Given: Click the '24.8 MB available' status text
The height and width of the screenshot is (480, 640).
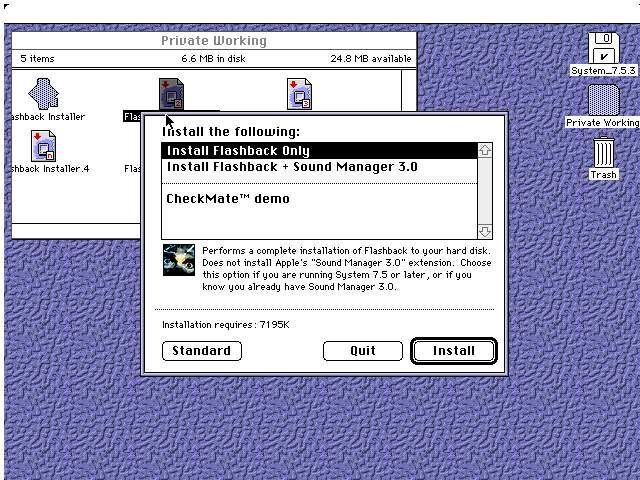Looking at the screenshot, I should 371,59.
